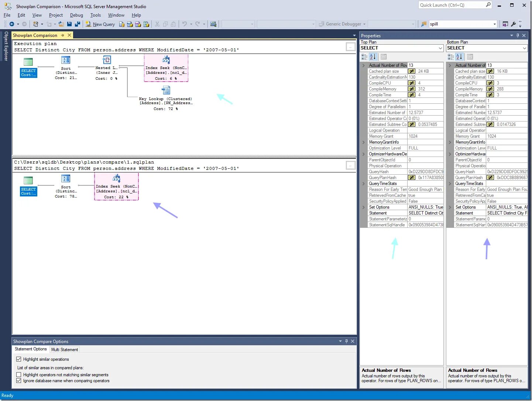
Task: Click the ellipsis button beside bottom query text
Action: tap(350, 165)
